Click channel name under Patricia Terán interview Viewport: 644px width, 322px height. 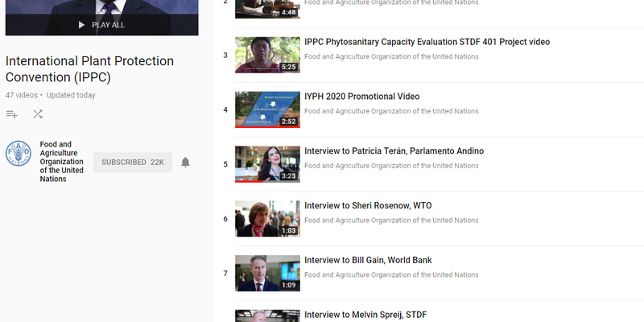[391, 166]
